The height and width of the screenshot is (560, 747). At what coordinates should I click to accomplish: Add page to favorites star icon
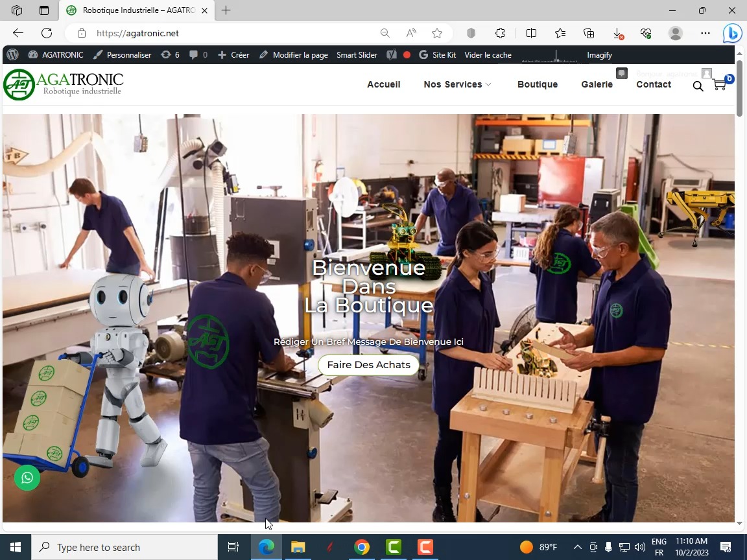click(x=437, y=33)
